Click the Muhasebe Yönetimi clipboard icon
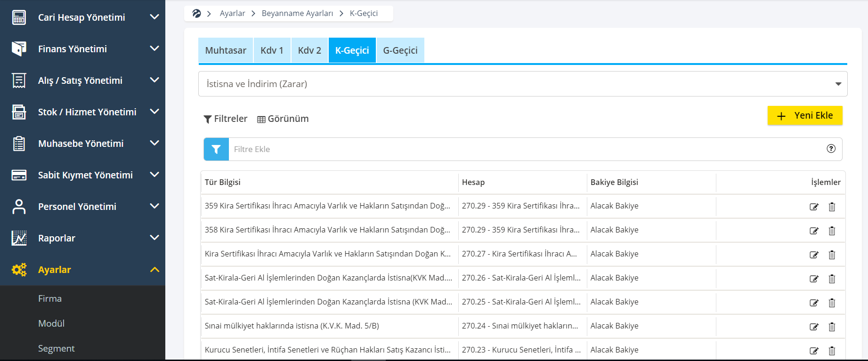The height and width of the screenshot is (361, 868). pyautogui.click(x=19, y=144)
